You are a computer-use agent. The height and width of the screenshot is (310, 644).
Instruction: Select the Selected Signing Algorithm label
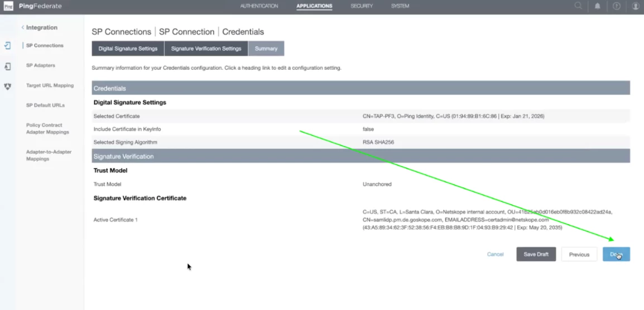125,142
